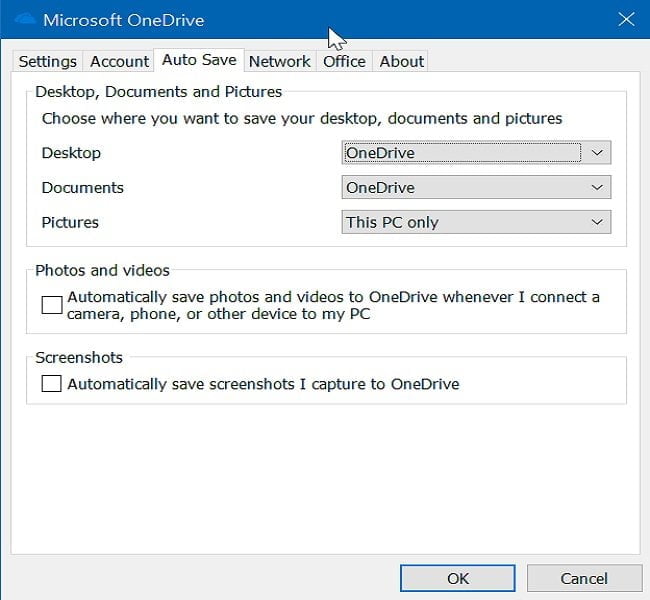
Task: Click the 'Photos and videos' group heading
Action: [102, 270]
